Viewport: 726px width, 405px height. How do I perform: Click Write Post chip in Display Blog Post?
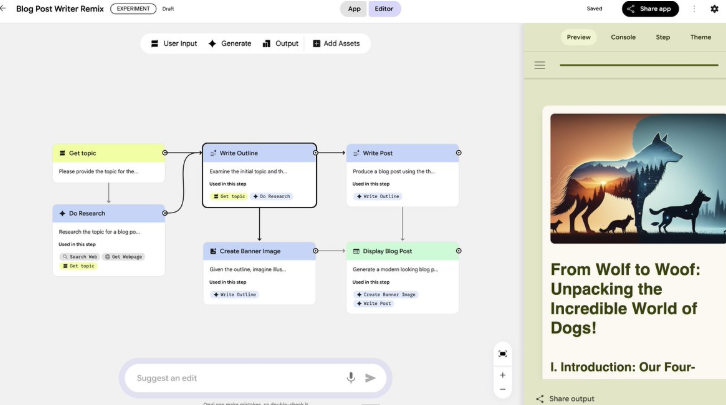(x=374, y=304)
